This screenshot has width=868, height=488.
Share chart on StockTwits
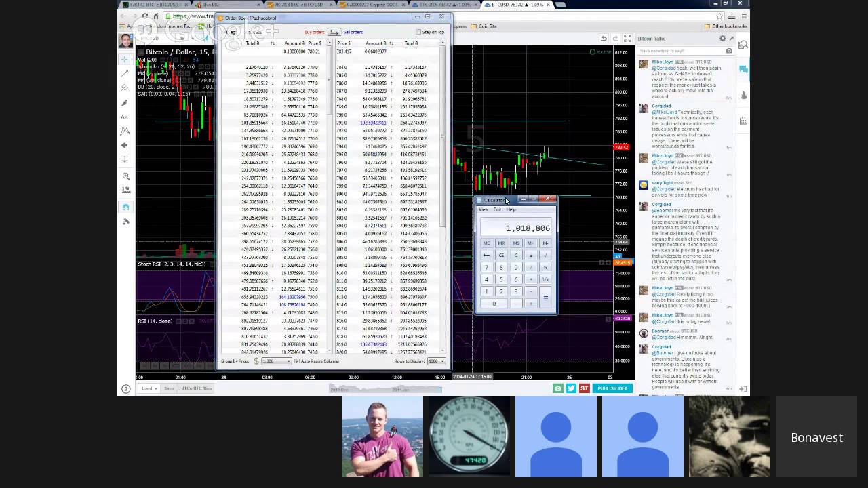[584, 388]
